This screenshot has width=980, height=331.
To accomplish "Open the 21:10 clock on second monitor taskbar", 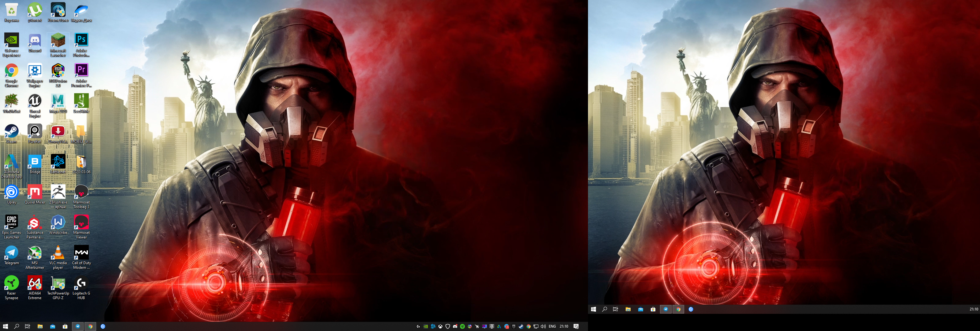I will [974, 309].
